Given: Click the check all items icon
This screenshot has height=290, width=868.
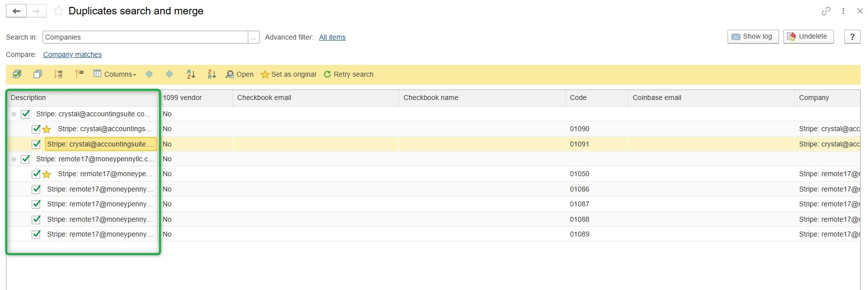Looking at the screenshot, I should (x=17, y=74).
